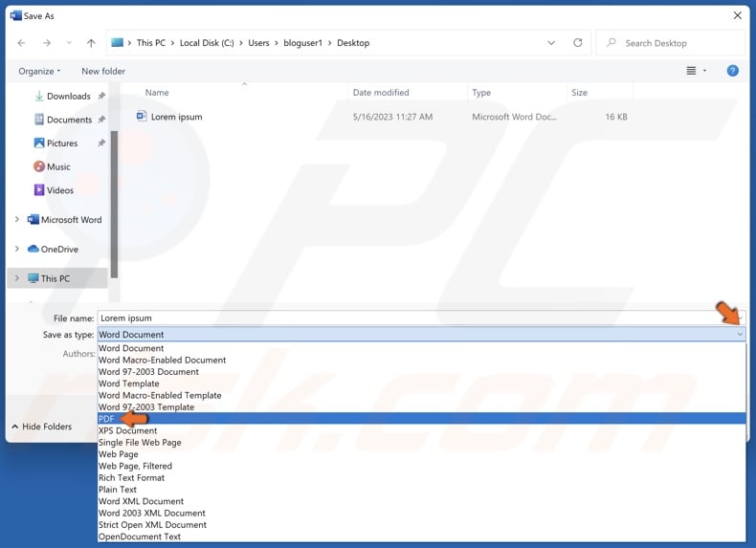
Task: Choose Word Macro-Enabled Template type
Action: tap(421, 395)
